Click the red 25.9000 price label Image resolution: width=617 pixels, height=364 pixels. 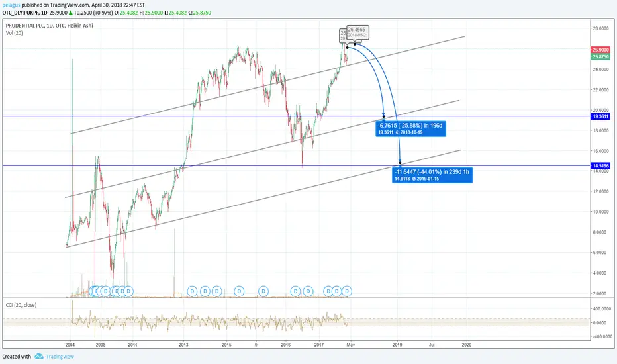pyautogui.click(x=600, y=50)
